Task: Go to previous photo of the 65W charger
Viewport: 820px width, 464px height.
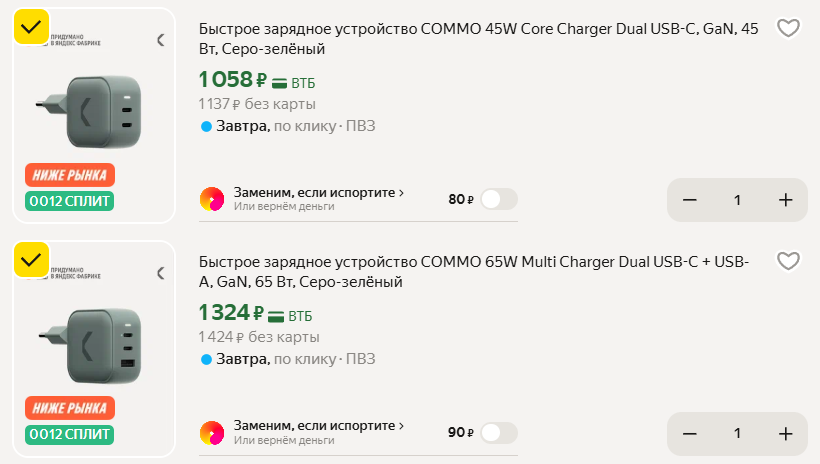Action: [x=161, y=273]
